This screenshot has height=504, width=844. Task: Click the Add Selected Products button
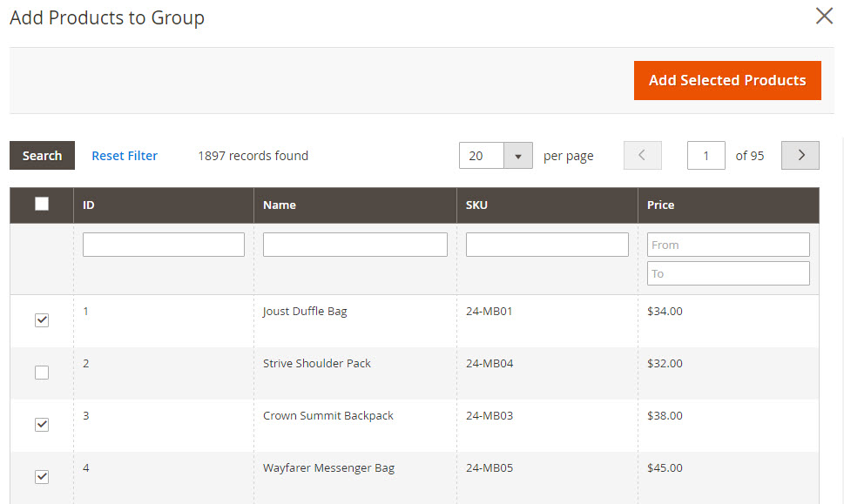(727, 80)
